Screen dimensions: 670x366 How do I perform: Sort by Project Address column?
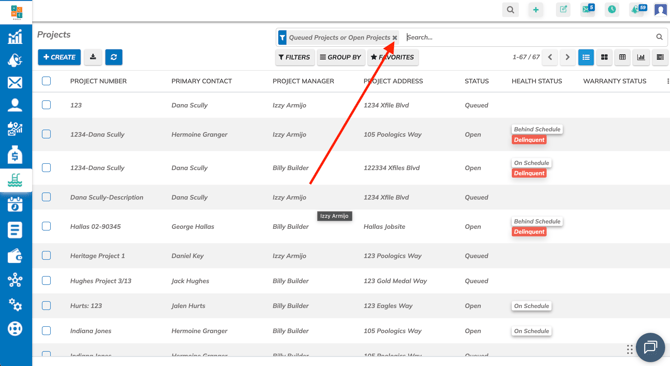tap(393, 81)
